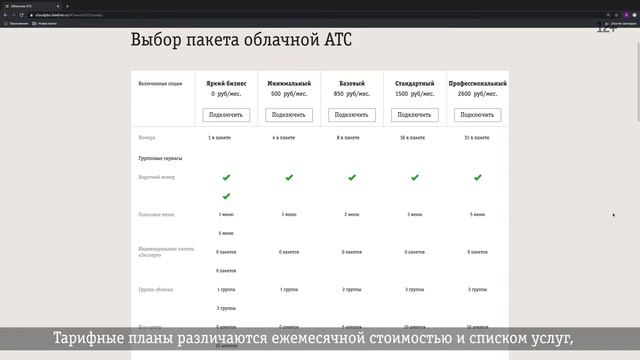Click Подключить under Минимальный
This screenshot has height=360, width=640.
[x=289, y=115]
